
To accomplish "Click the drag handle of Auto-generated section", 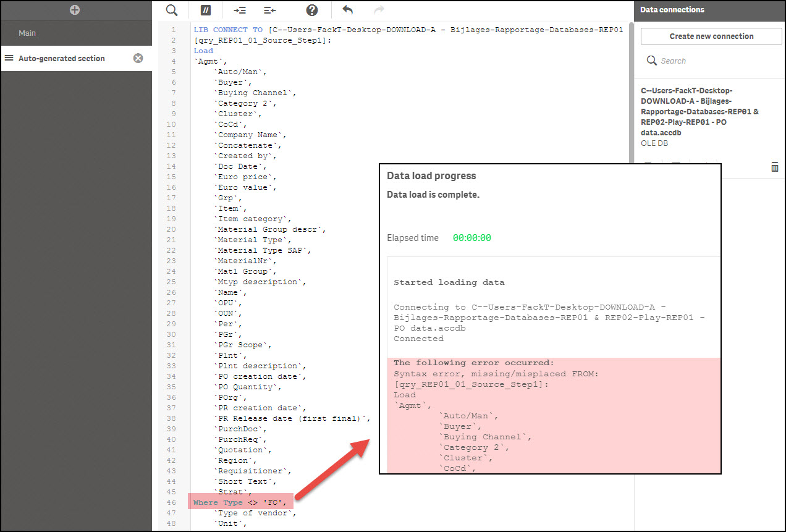I will [x=9, y=58].
